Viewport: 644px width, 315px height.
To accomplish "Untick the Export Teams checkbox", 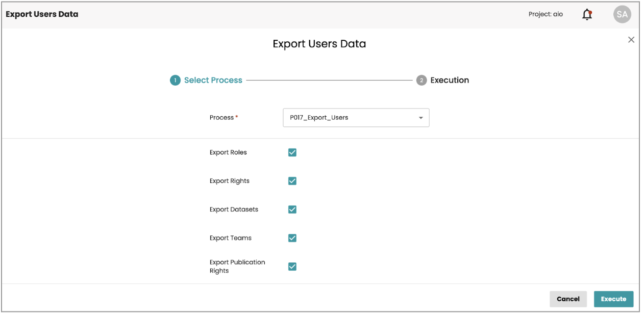I will click(x=292, y=238).
